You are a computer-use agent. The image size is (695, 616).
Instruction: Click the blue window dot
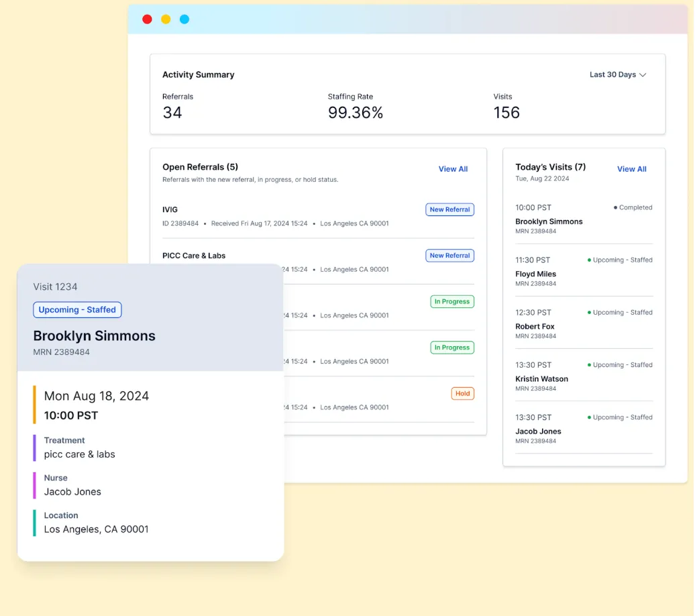[184, 19]
